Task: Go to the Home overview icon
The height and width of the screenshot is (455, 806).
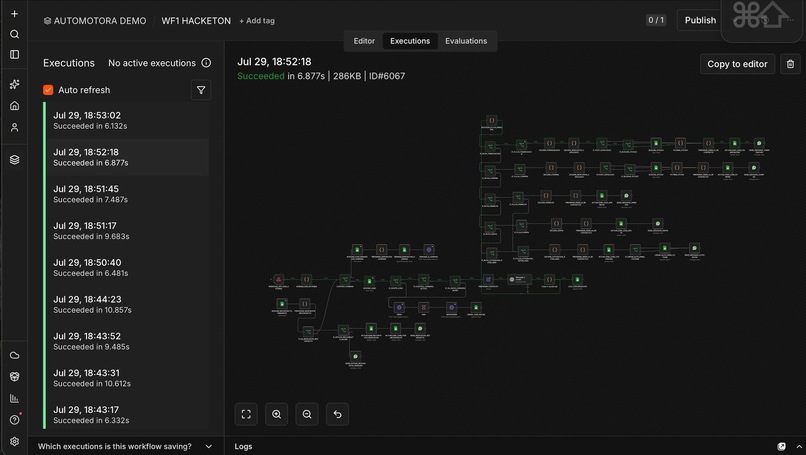Action: (x=14, y=106)
